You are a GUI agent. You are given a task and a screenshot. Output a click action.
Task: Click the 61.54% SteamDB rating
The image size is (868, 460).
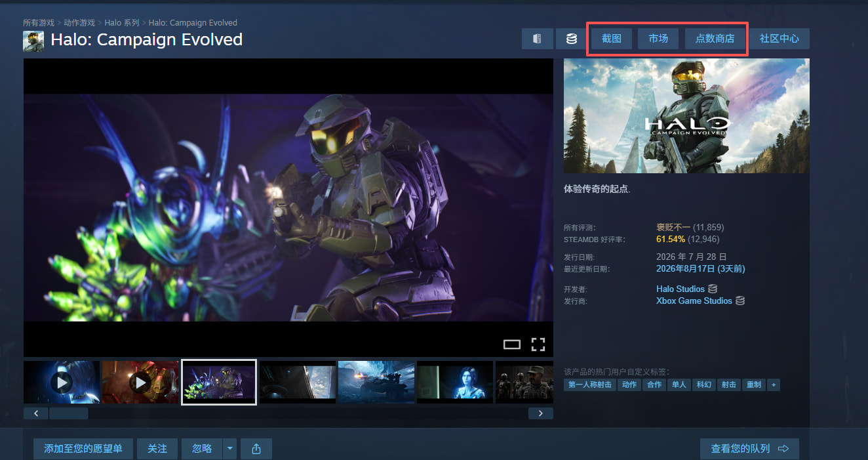671,239
